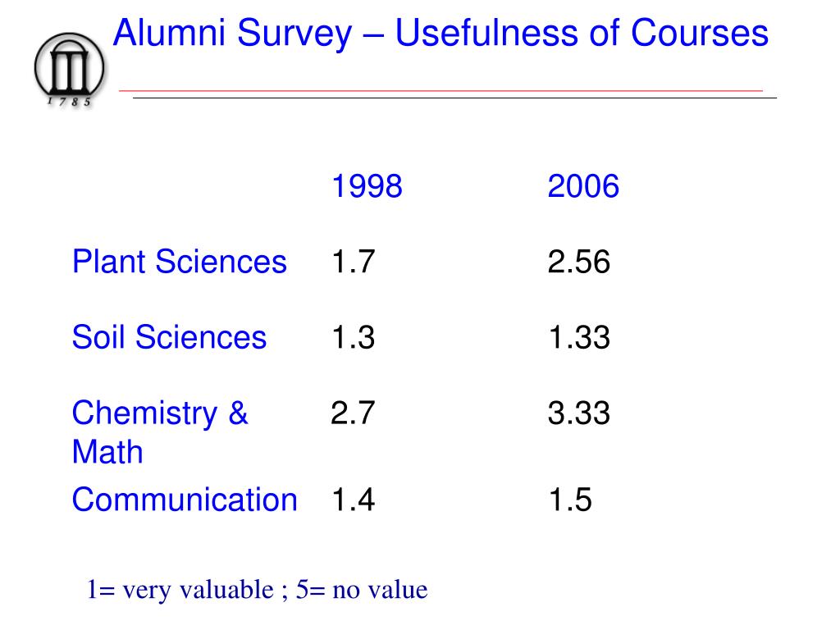Viewport: 840px width, 630px height.
Task: Click Soil Sciences 1998 value 1.3
Action: (353, 337)
